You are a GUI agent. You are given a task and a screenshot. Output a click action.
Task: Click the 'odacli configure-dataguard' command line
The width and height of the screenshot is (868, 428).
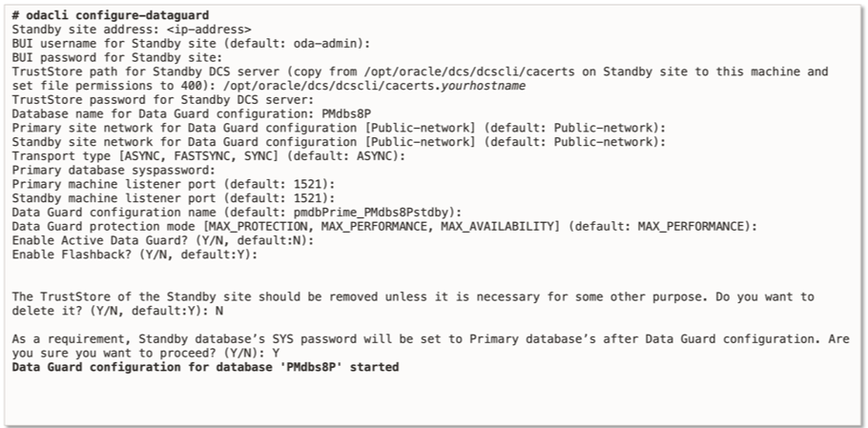click(x=111, y=16)
